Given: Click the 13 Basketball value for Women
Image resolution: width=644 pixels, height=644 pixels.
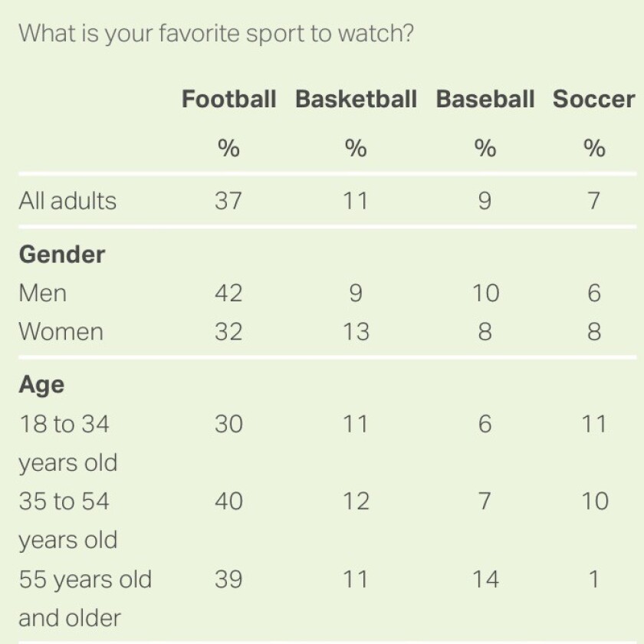Looking at the screenshot, I should coord(356,331).
